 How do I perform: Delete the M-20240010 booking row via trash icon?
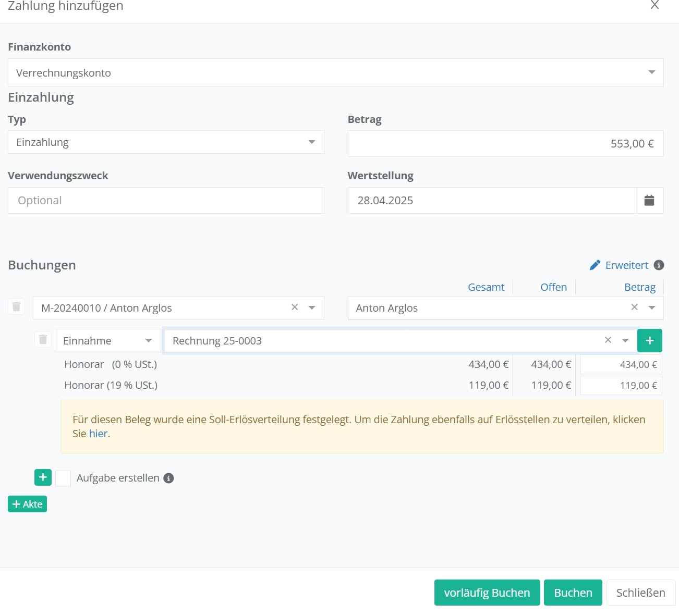tap(17, 307)
